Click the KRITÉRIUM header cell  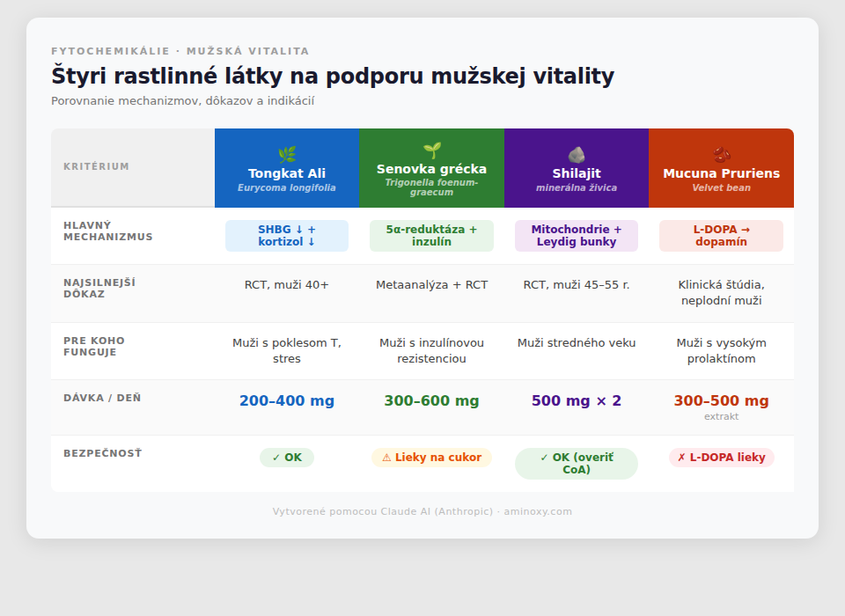click(133, 168)
